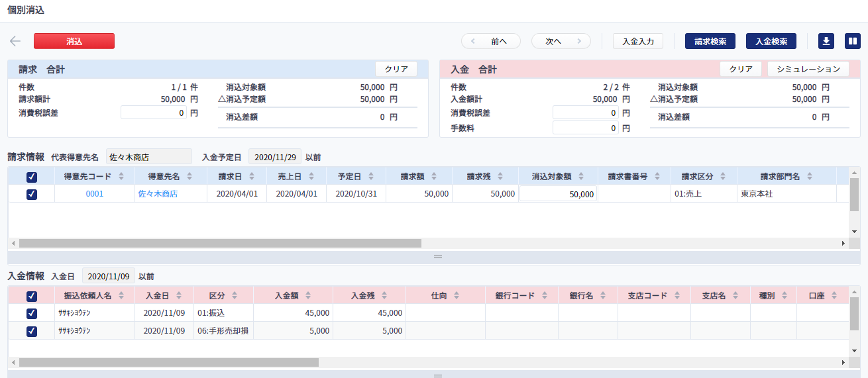This screenshot has width=868, height=378.
Task: Sort the 入金額 column
Action: [x=309, y=296]
